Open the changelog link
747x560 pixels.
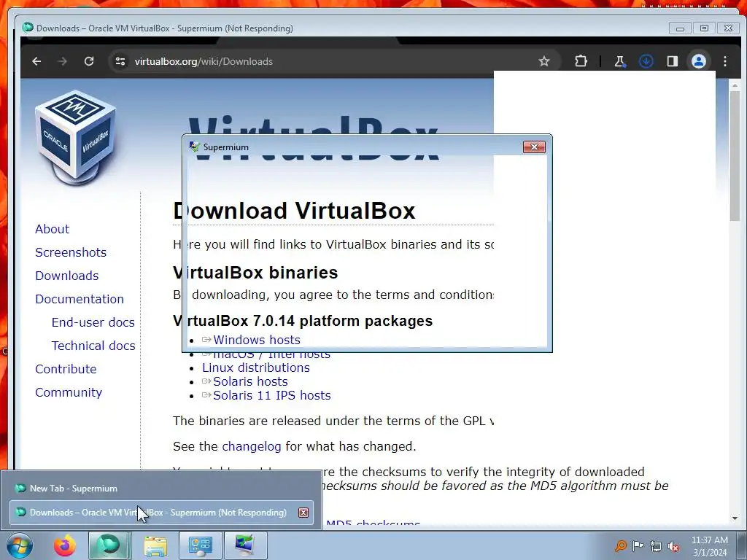coord(251,447)
